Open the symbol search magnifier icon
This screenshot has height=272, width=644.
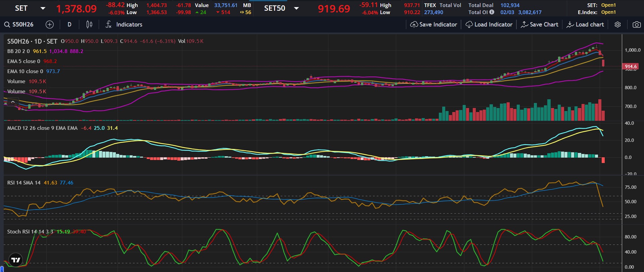coord(7,24)
